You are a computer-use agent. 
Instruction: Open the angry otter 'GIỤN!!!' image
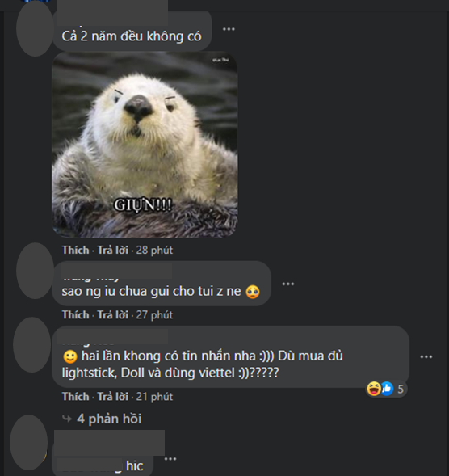(145, 145)
